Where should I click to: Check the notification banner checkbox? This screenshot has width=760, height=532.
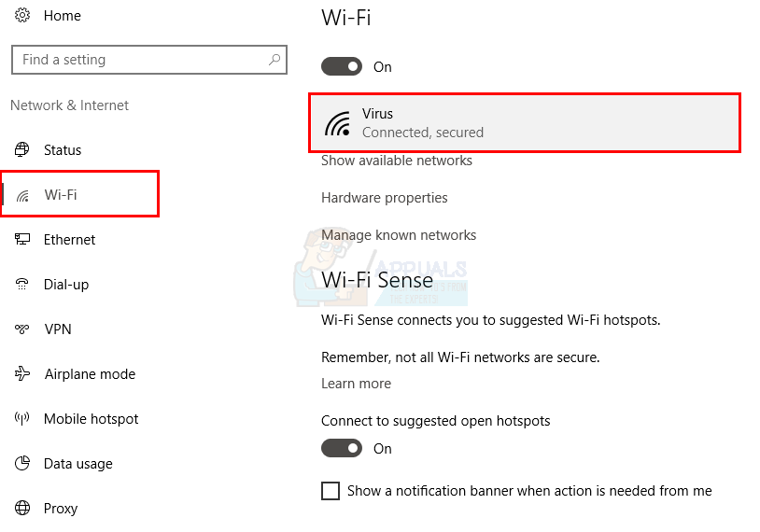tap(331, 491)
